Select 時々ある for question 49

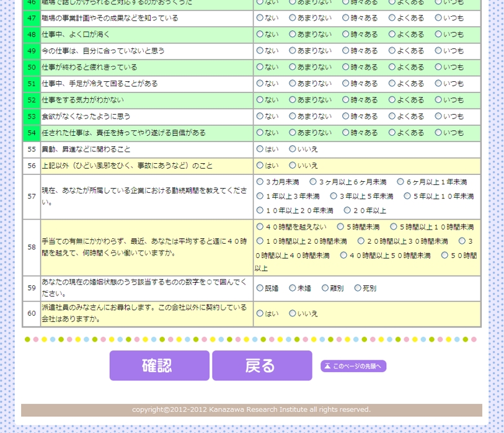pyautogui.click(x=346, y=51)
